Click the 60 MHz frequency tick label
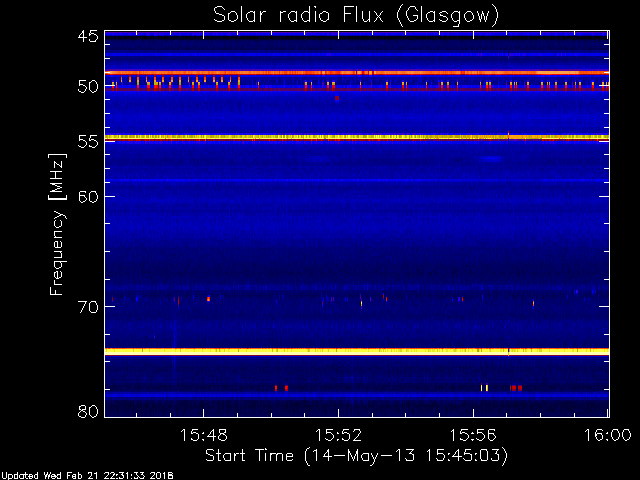Image resolution: width=640 pixels, height=480 pixels. click(88, 197)
